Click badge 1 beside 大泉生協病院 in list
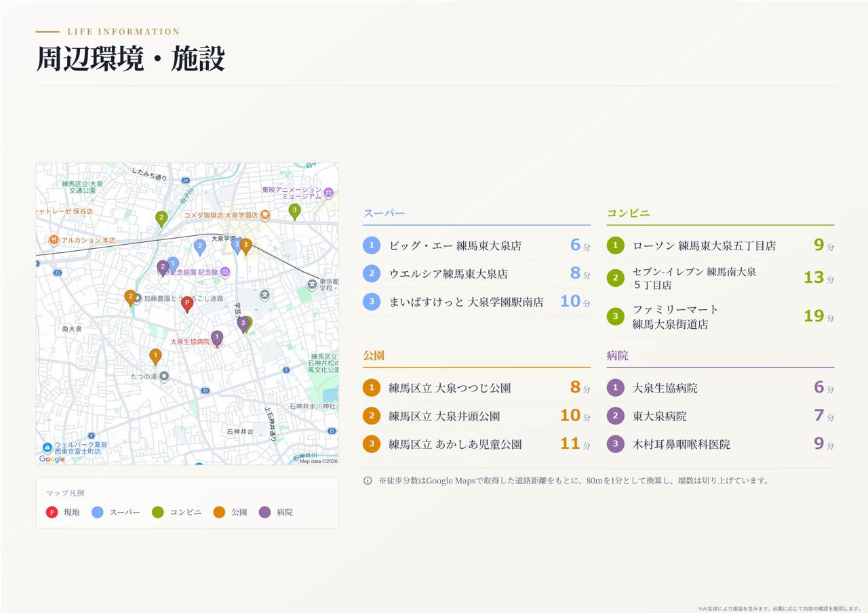The height and width of the screenshot is (613, 868). point(615,388)
